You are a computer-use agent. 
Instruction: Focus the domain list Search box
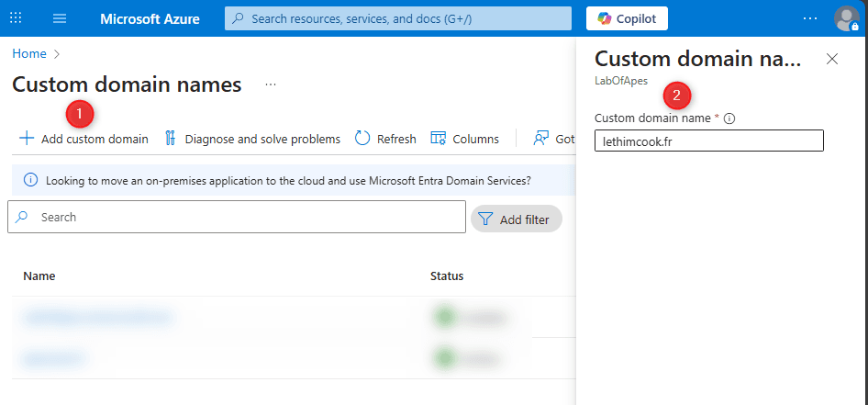248,218
